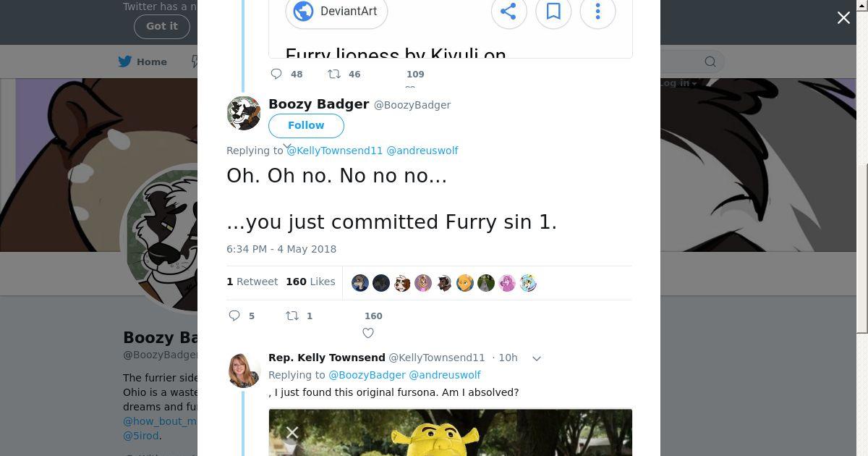868x456 pixels.
Task: Open the three-dot menu on DeviantArt card
Action: click(597, 11)
